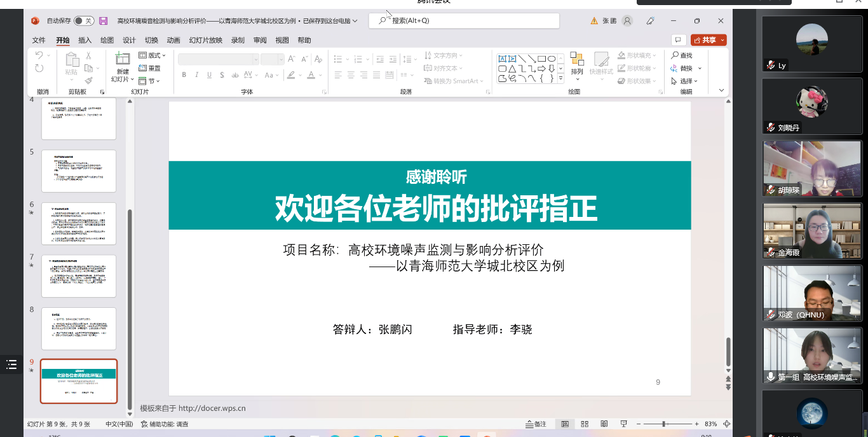The width and height of the screenshot is (868, 437).
Task: Open 查找 (Find) in the editing group
Action: pyautogui.click(x=682, y=55)
